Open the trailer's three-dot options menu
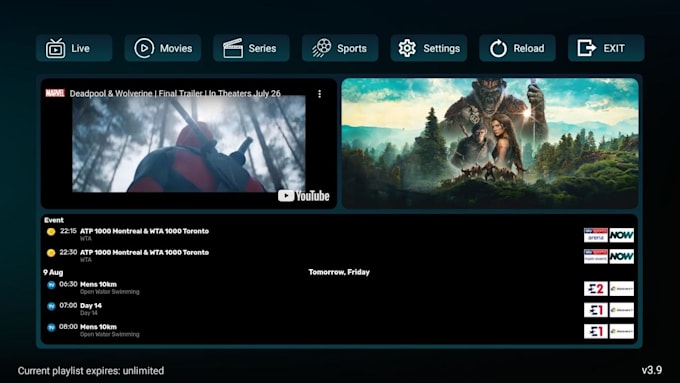This screenshot has height=383, width=680. pyautogui.click(x=320, y=94)
